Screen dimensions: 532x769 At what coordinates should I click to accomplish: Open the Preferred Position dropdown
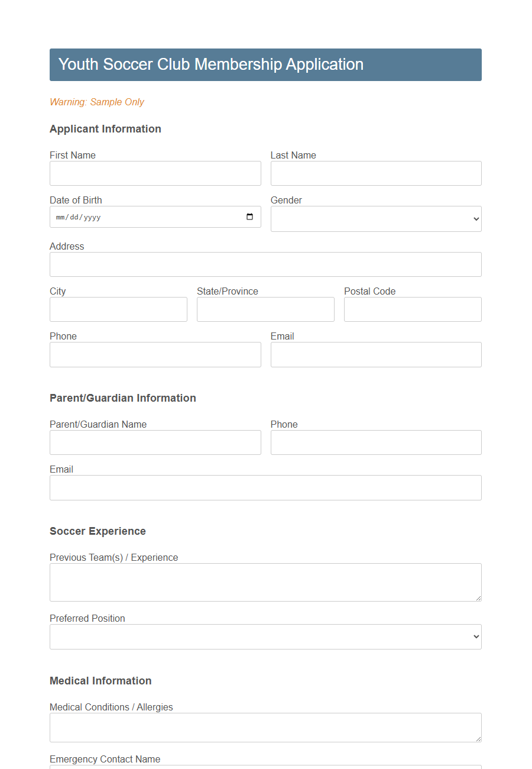[x=265, y=636]
